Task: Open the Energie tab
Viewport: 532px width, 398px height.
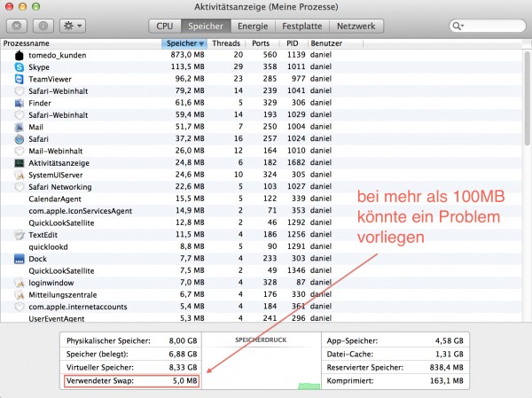Action: [x=253, y=26]
